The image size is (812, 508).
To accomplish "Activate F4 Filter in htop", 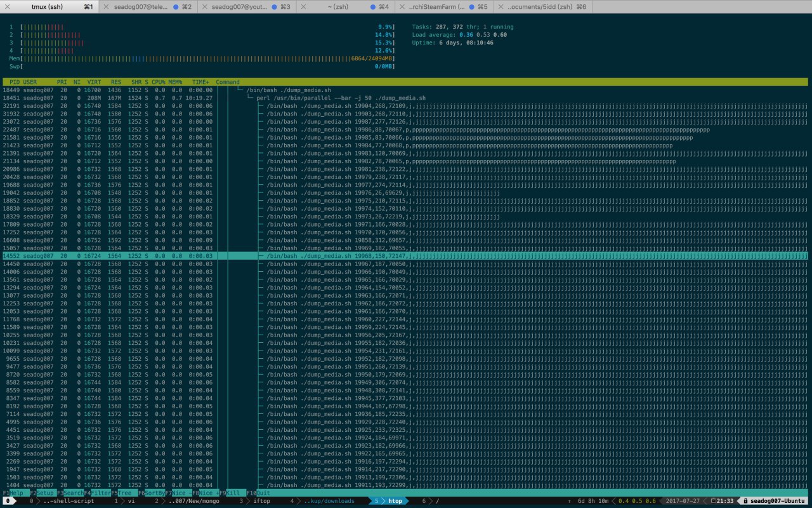I will [x=98, y=493].
